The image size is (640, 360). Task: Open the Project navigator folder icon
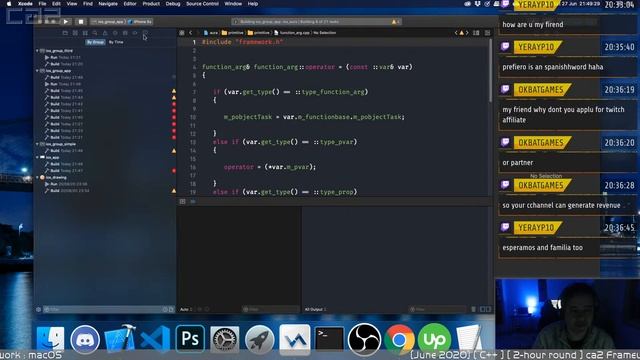point(65,33)
